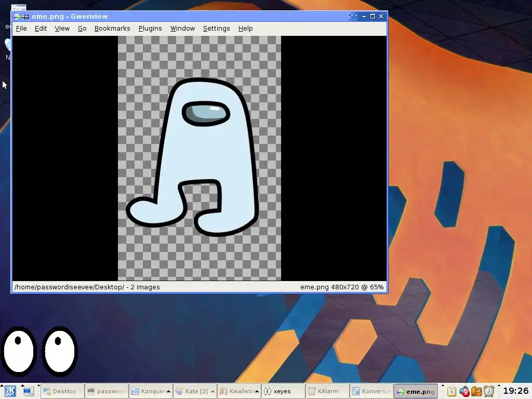Expand the system tray arrow by the clock
This screenshot has width=532, height=399.
pos(499,386)
